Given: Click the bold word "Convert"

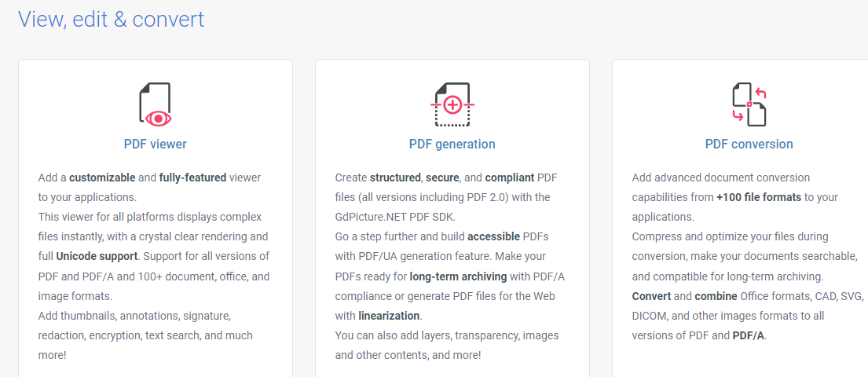Looking at the screenshot, I should (652, 296).
